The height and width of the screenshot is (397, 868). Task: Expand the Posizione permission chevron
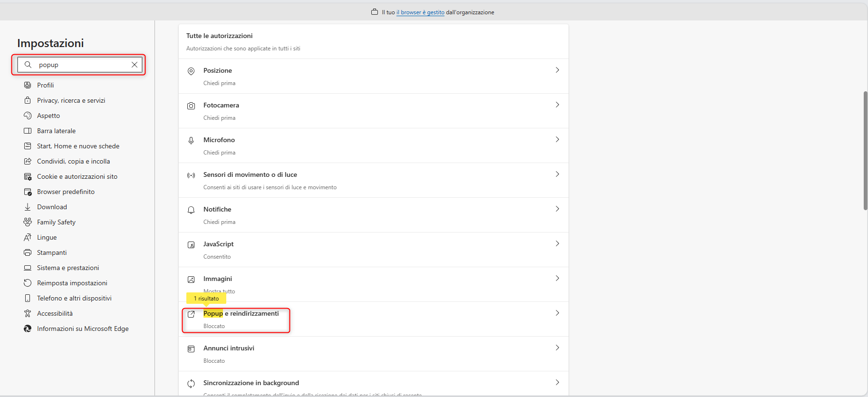click(557, 70)
